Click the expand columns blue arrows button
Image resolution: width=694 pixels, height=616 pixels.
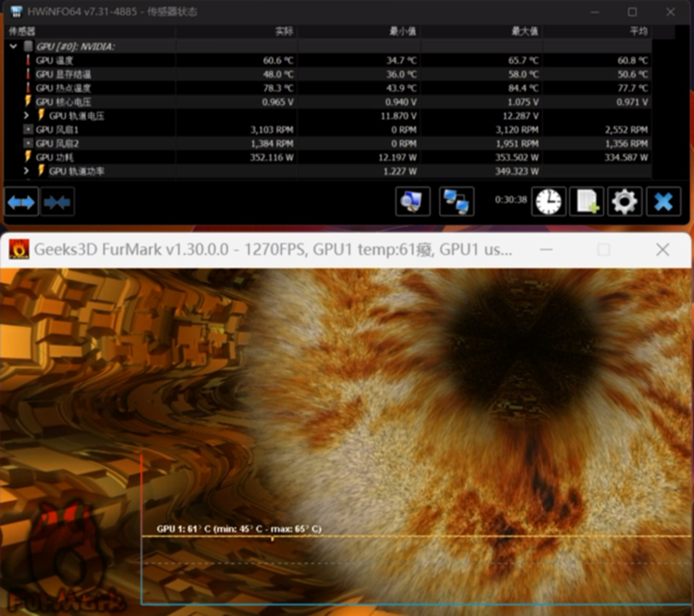point(21,202)
